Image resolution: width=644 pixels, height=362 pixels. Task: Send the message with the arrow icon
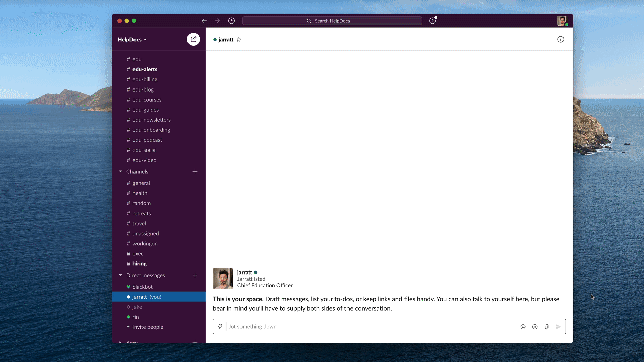[x=558, y=327]
